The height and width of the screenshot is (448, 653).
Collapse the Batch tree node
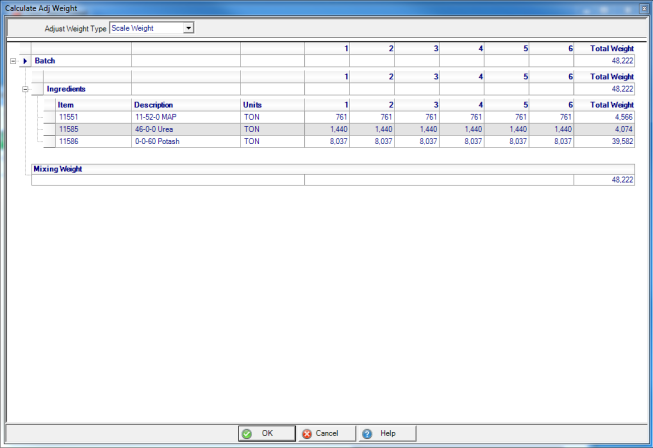pos(12,61)
